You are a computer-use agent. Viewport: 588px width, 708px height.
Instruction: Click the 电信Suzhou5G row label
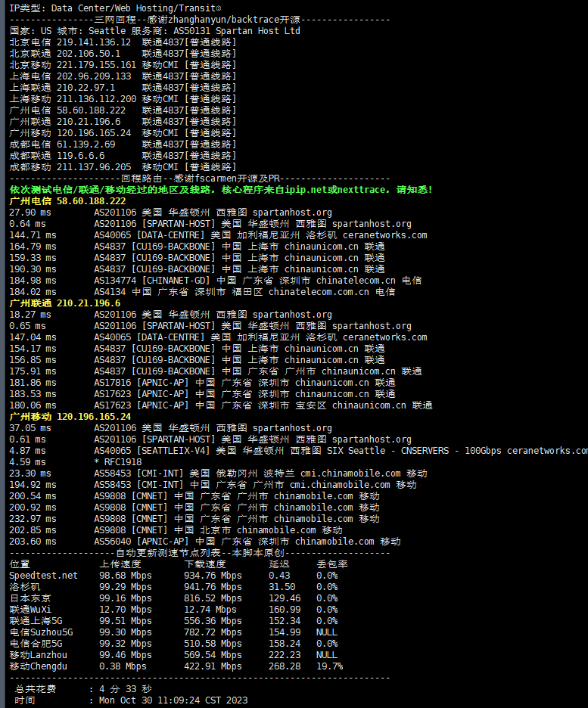point(41,632)
